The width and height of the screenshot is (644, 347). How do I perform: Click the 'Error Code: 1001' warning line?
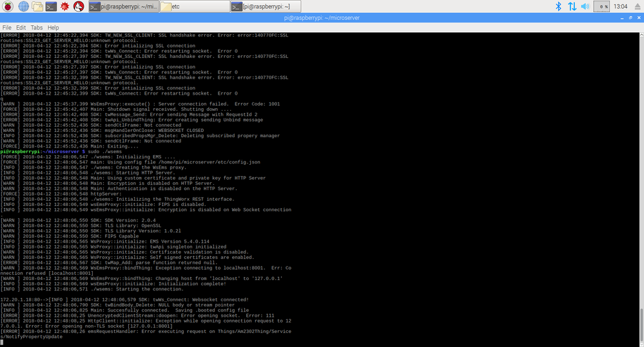[140, 104]
